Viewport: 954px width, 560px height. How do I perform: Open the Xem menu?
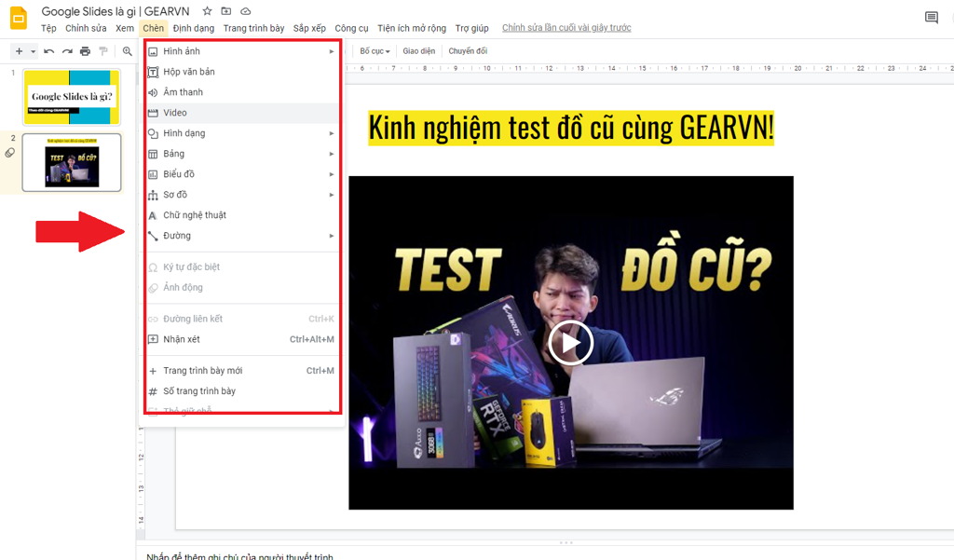pos(125,28)
